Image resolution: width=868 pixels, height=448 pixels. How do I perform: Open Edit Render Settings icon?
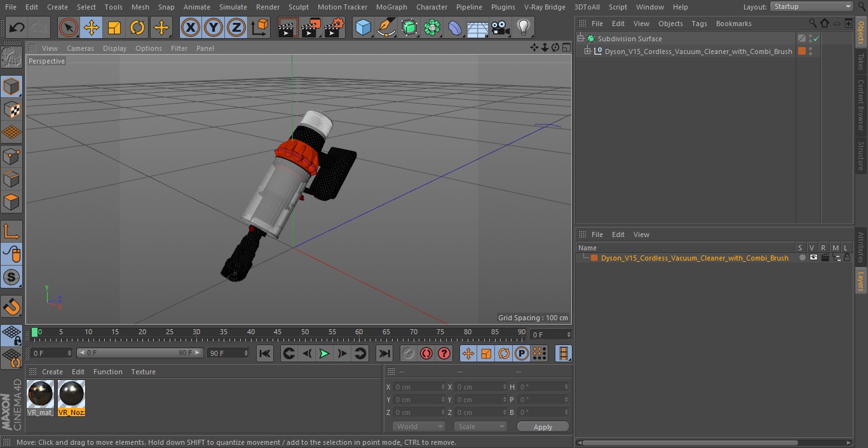[334, 27]
